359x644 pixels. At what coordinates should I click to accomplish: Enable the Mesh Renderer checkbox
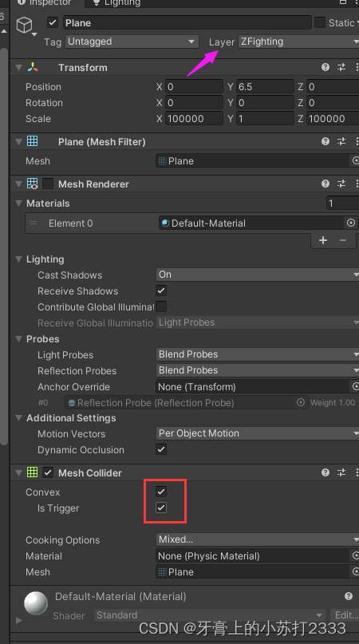(48, 184)
